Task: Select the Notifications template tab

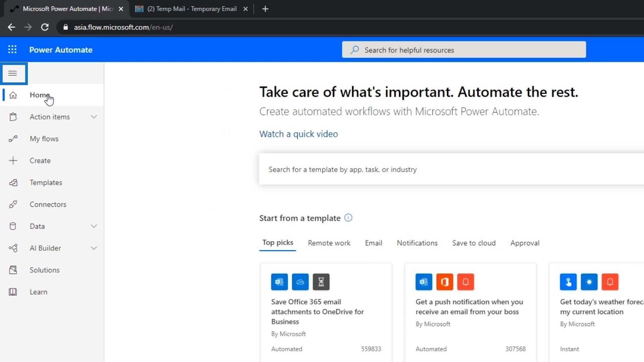Action: click(417, 243)
